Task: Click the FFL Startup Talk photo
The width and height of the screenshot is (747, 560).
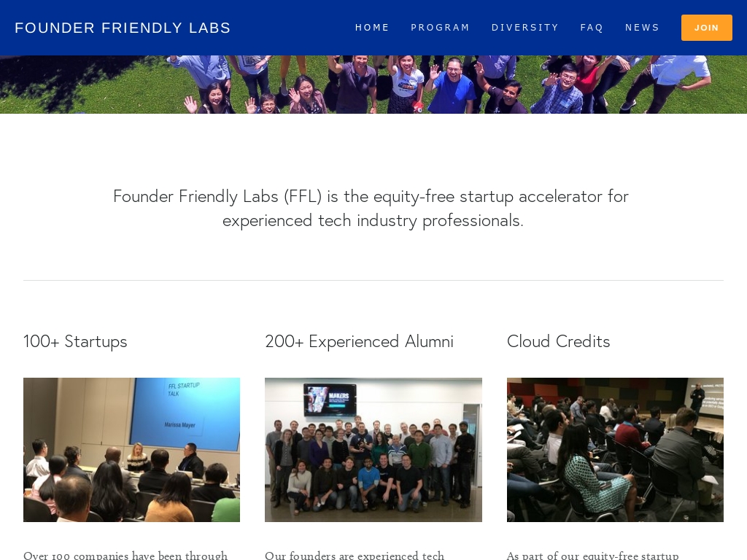Action: [131, 450]
